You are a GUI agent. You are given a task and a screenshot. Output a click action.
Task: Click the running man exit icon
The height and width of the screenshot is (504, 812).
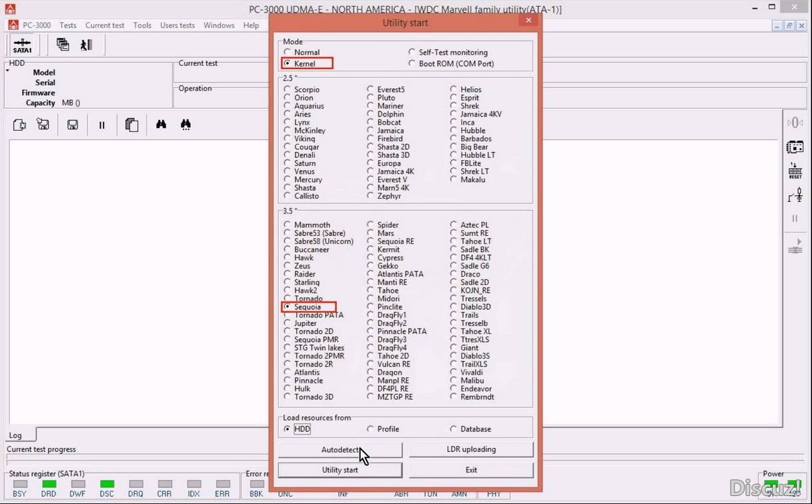tap(86, 45)
